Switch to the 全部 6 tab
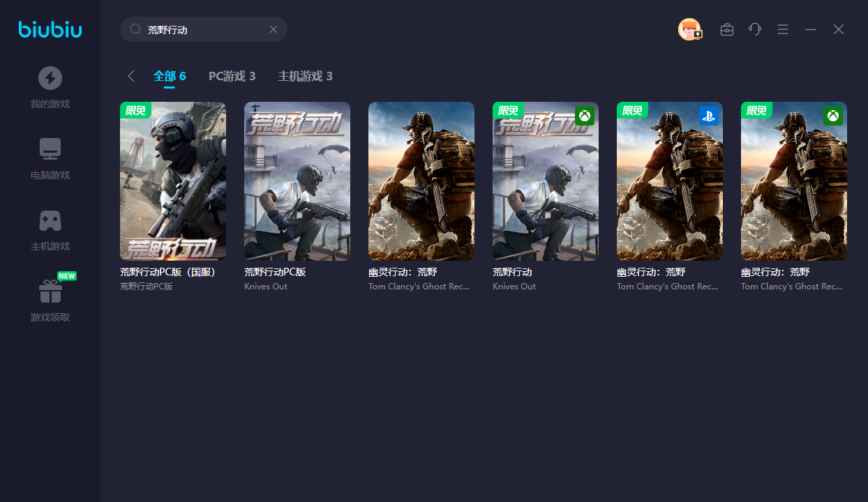The height and width of the screenshot is (502, 868). 170,76
